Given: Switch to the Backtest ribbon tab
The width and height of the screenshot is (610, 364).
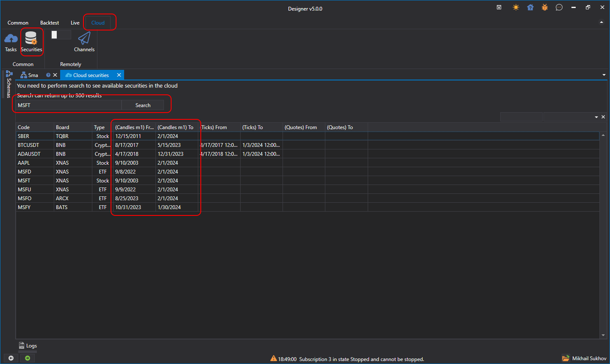Looking at the screenshot, I should (50, 23).
